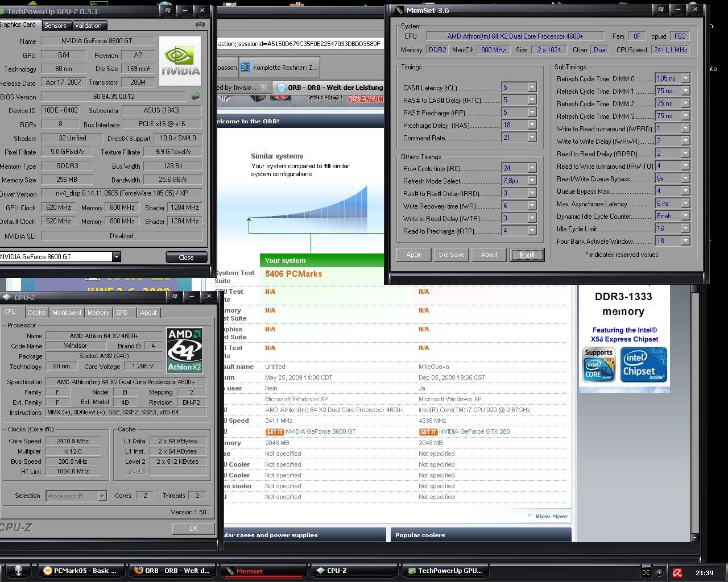Image resolution: width=728 pixels, height=582 pixels.
Task: Click the save BIOS icon in GPU-Z
Action: click(x=196, y=97)
